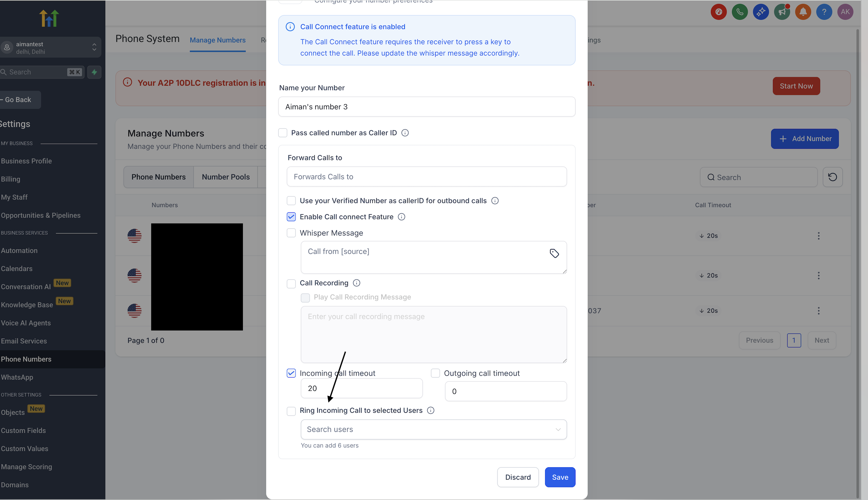Click the blue help question-mark icon
Screen dimensions: 868x500
click(x=824, y=12)
